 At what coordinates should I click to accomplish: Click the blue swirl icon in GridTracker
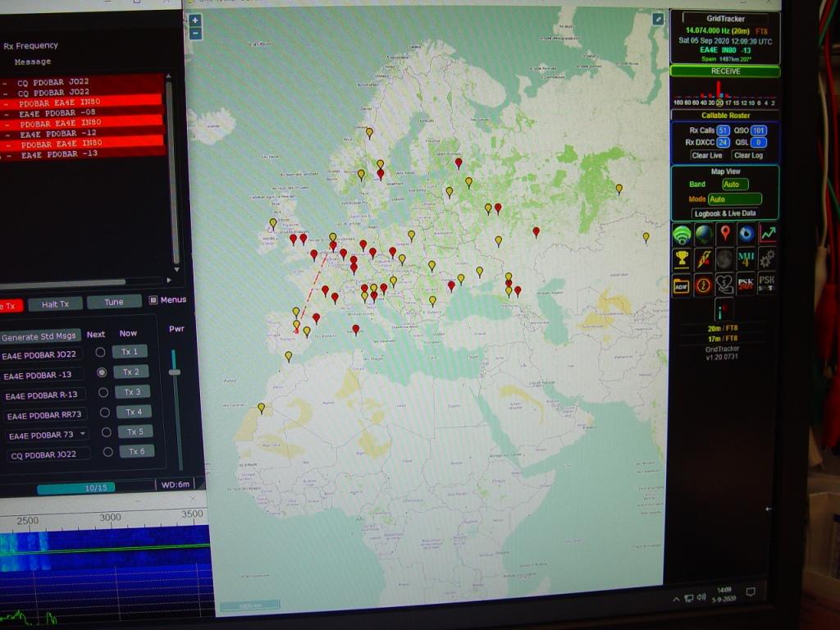pyautogui.click(x=746, y=234)
